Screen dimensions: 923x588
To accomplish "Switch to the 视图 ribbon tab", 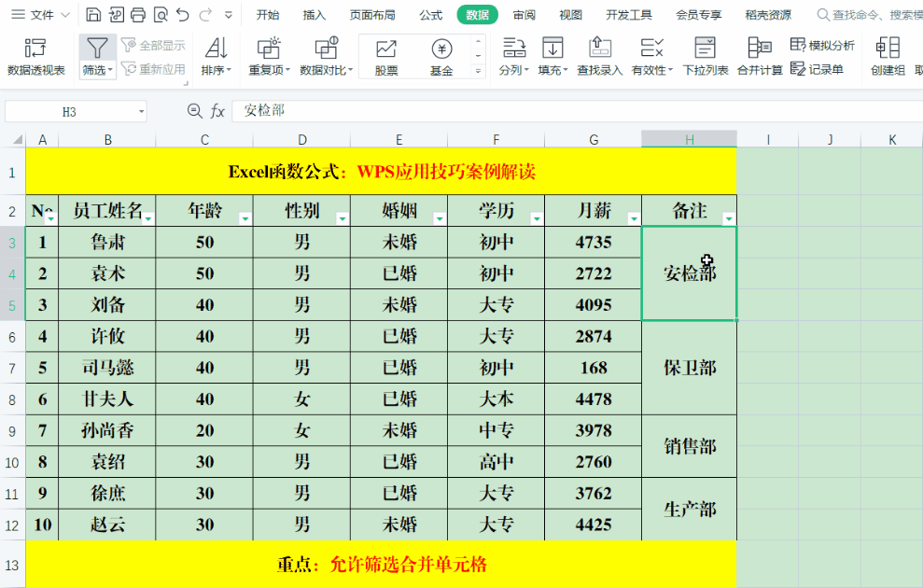I will click(570, 15).
